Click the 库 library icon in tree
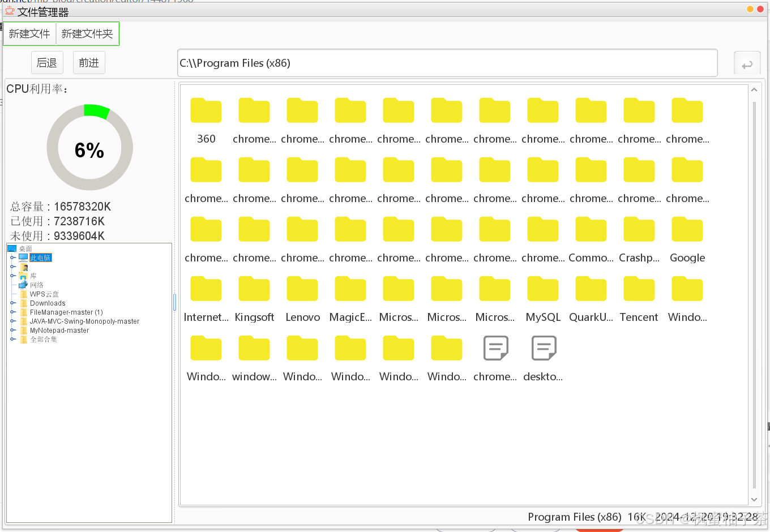 [x=23, y=276]
